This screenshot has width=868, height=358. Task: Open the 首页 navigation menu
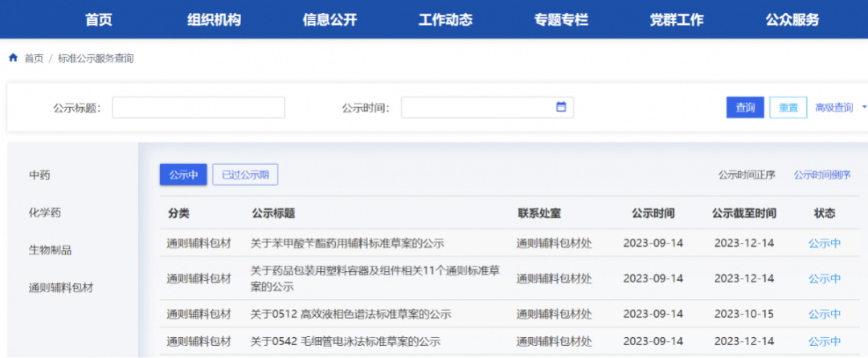[x=99, y=20]
